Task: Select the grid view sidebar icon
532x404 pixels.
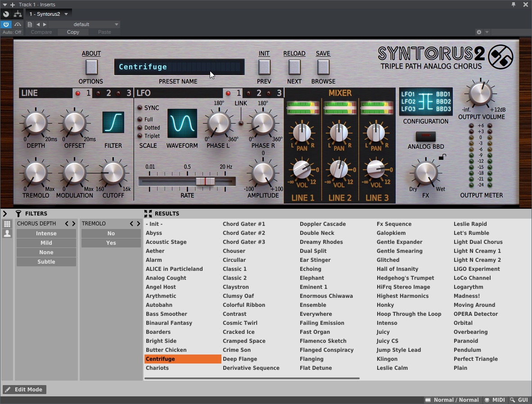Action: tap(7, 224)
